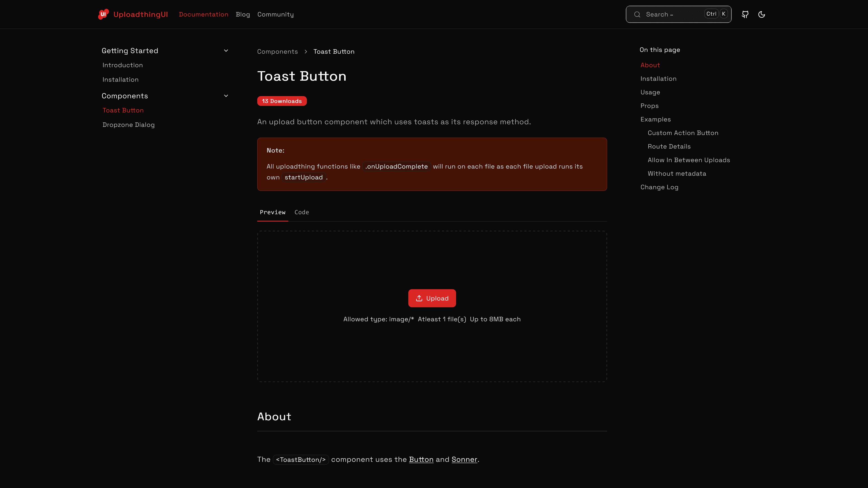The width and height of the screenshot is (868, 488).
Task: Collapse the Getting Started section
Action: coord(226,50)
